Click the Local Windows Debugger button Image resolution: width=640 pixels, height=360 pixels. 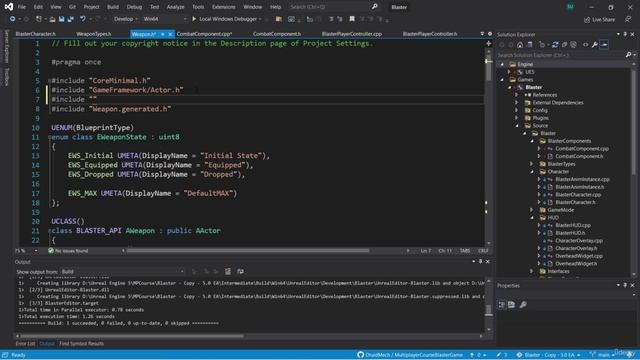point(227,19)
